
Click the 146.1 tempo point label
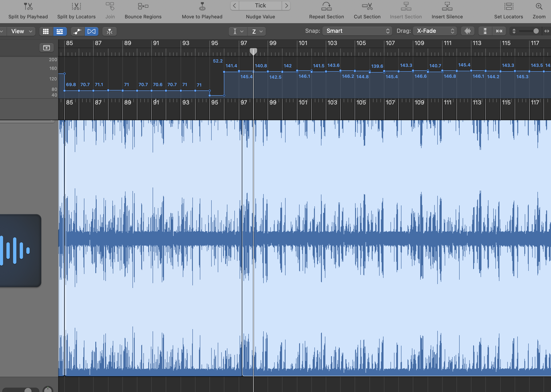click(304, 76)
